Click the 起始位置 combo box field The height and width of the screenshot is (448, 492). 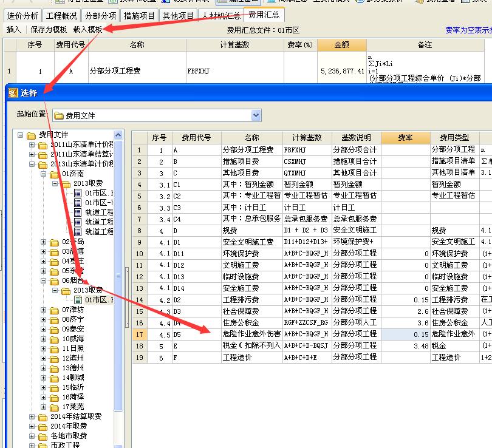pos(157,115)
